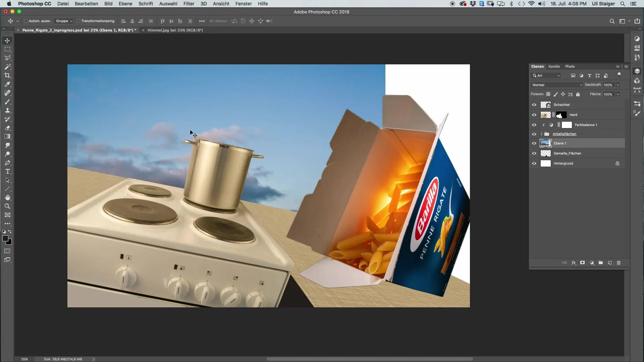This screenshot has height=362, width=644.
Task: Select the History Brush tool
Action: 7,119
